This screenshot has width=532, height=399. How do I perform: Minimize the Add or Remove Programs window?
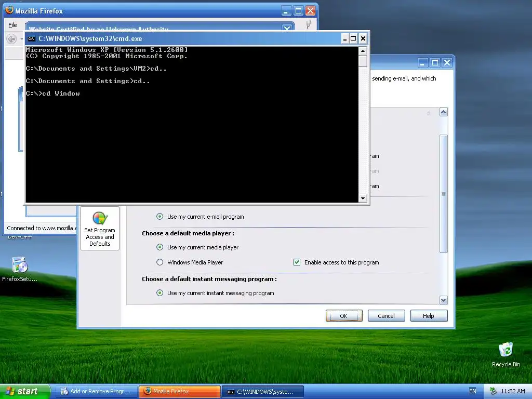[422, 63]
